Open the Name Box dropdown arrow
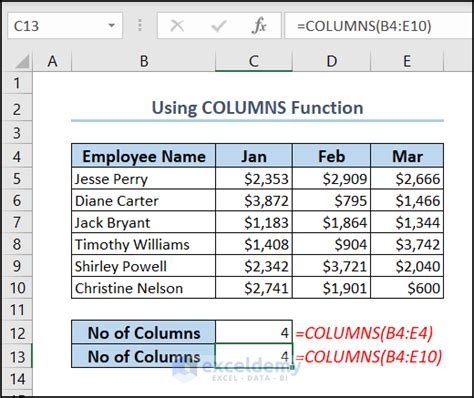Viewport: 474px width, 398px height. [112, 26]
